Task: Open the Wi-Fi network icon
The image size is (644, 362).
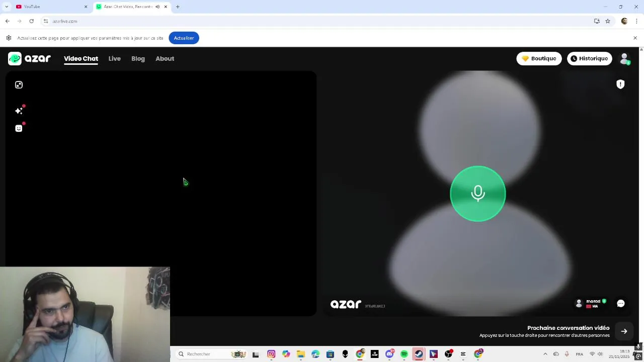Action: [x=592, y=354]
